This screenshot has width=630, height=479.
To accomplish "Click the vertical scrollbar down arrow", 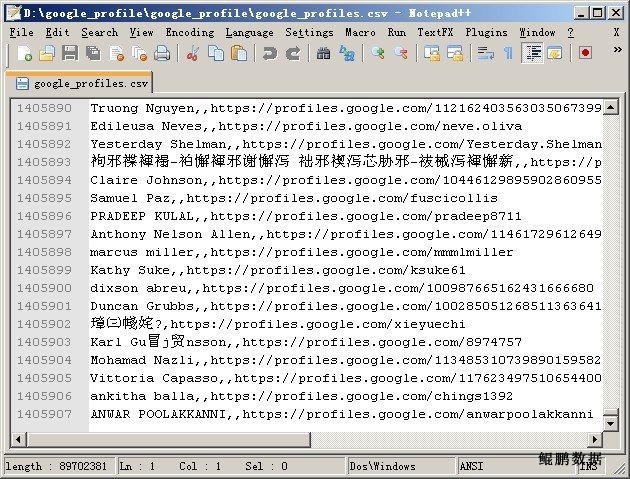I will [x=611, y=424].
